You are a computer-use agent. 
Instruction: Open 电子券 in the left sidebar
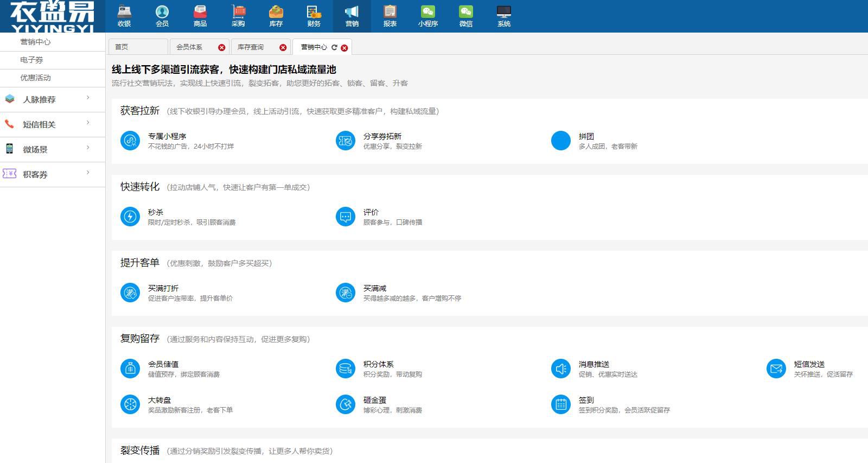(31, 60)
